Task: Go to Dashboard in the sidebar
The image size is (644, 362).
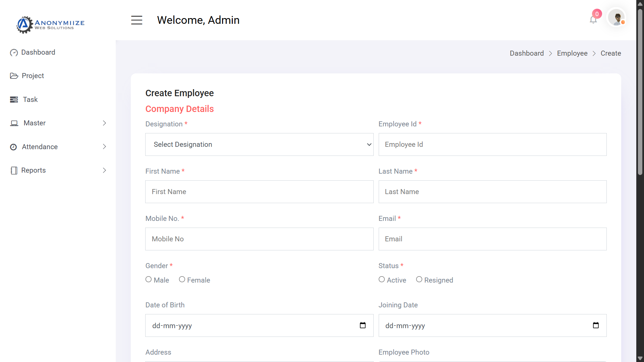Action: point(38,53)
